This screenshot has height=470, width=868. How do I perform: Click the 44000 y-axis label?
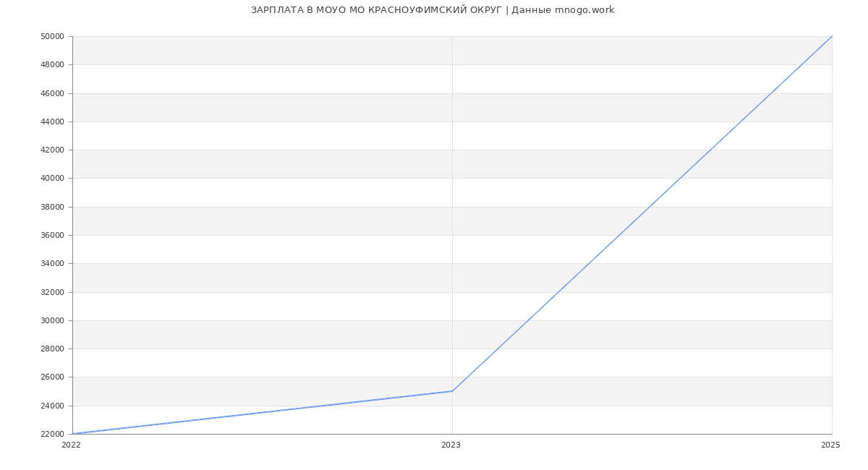52,121
